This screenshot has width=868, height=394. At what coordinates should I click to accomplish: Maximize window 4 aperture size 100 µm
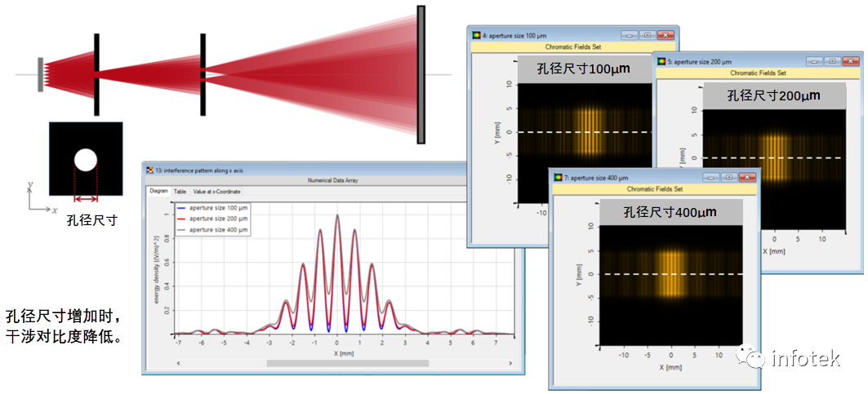click(647, 35)
